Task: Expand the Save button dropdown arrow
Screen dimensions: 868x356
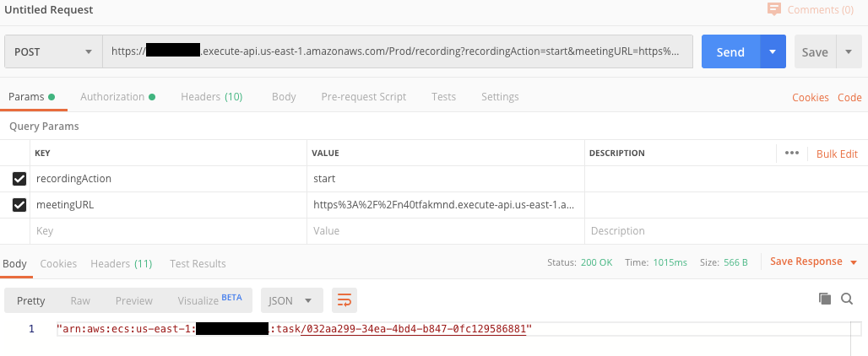Action: coord(849,52)
